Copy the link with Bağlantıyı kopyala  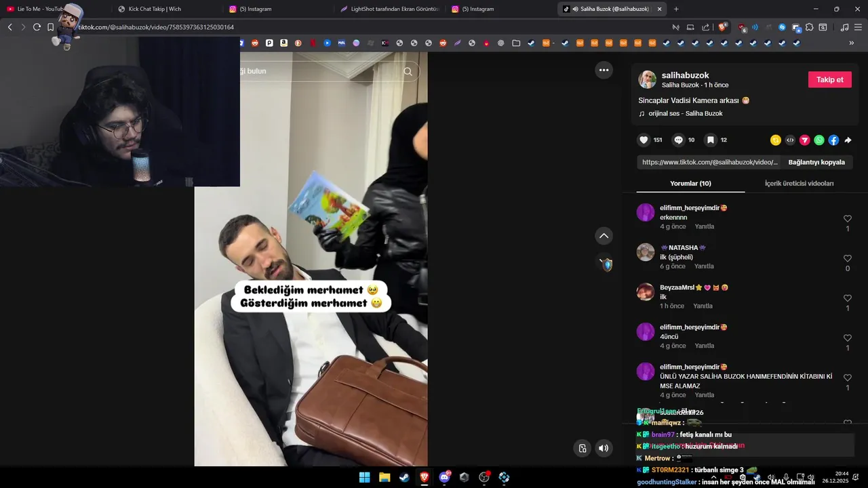(816, 162)
